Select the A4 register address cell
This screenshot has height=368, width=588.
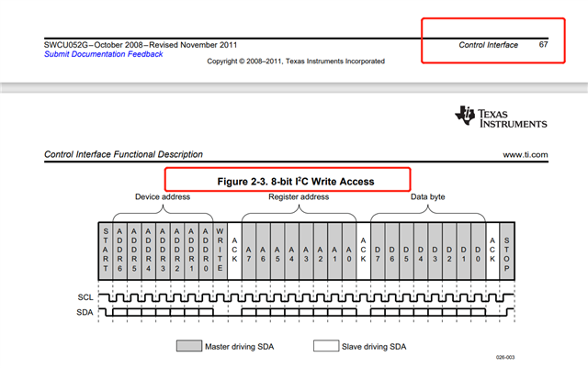pos(292,251)
